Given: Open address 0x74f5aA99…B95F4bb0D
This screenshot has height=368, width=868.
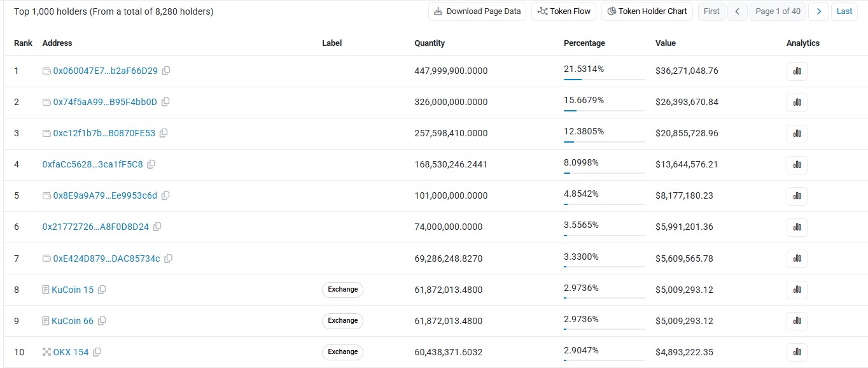Looking at the screenshot, I should [x=105, y=102].
